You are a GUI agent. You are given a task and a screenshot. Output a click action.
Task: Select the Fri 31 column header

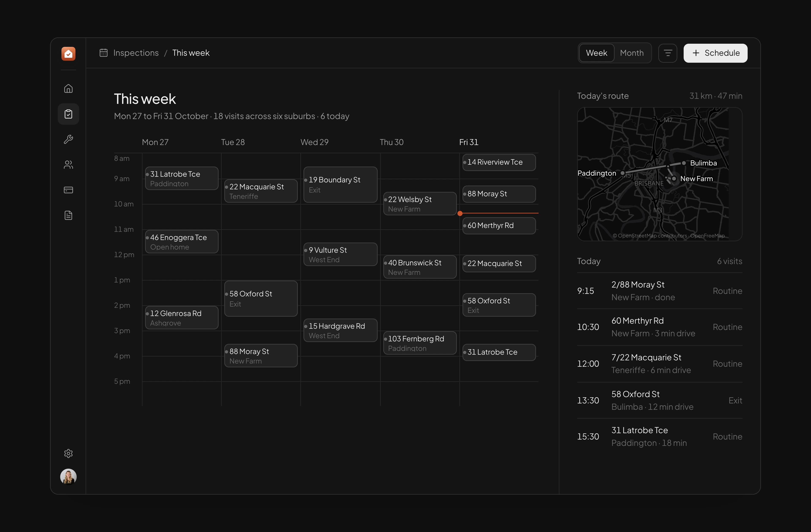tap(468, 142)
